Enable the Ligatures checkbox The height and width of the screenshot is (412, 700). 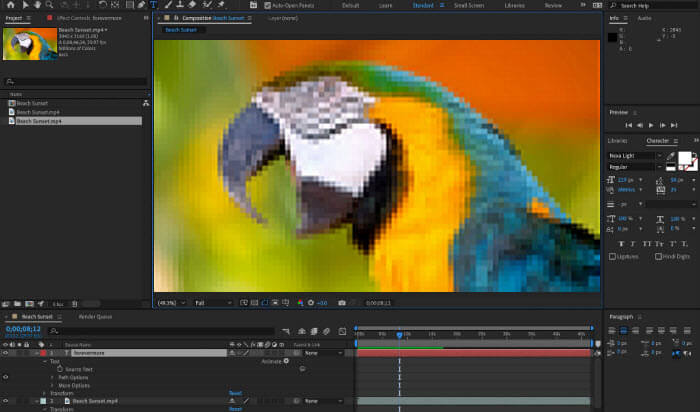613,257
